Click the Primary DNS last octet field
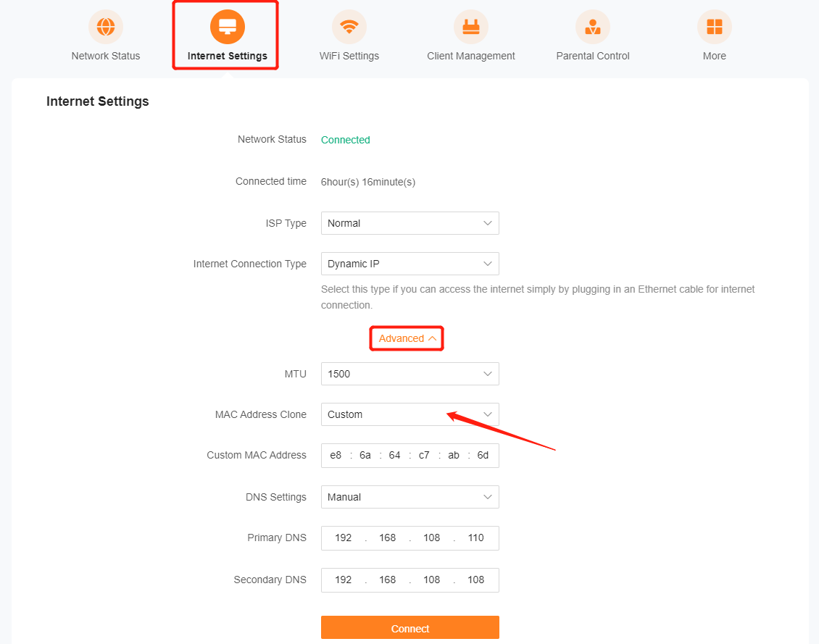Image resolution: width=819 pixels, height=644 pixels. pos(476,538)
